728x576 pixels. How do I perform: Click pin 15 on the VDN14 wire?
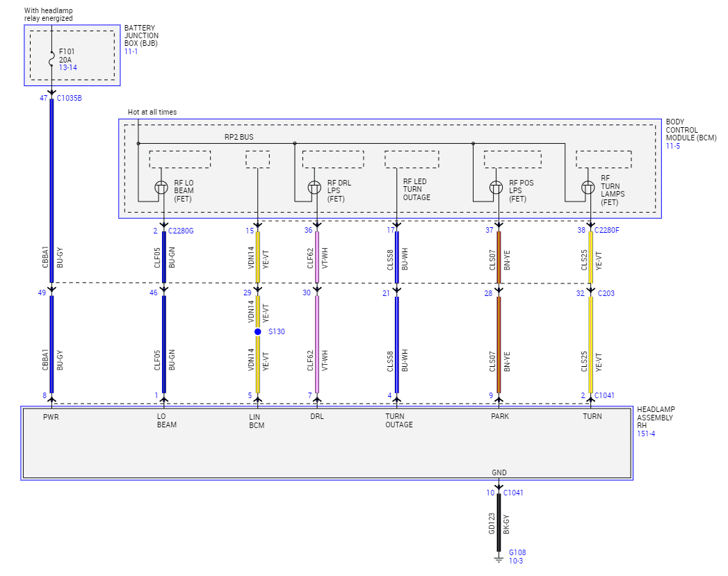click(x=250, y=231)
